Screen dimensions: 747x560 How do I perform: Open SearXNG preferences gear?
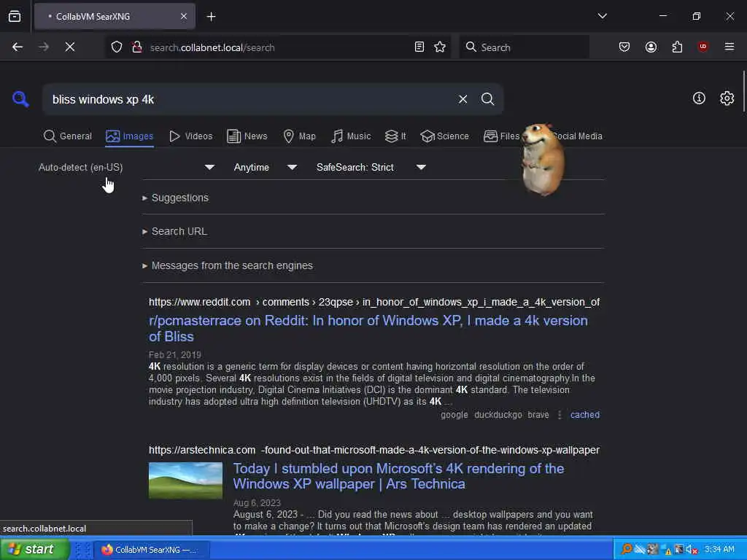tap(727, 98)
